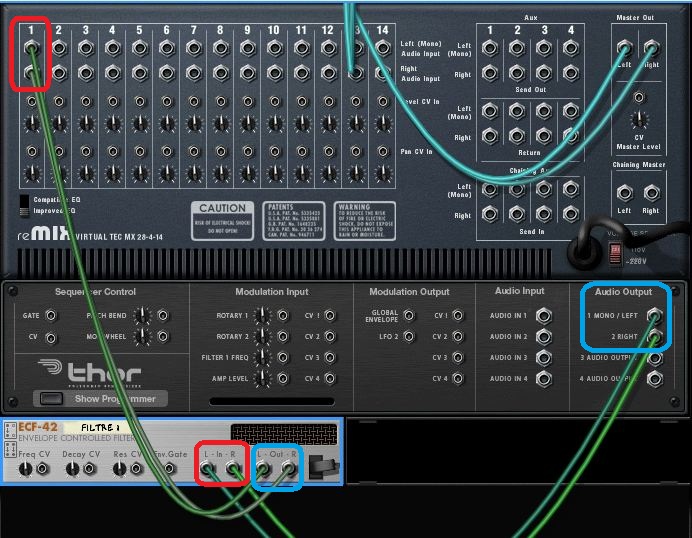Adjust Thor Pitch Bend trim knob
Screen dimensions: 692x538
coord(142,316)
